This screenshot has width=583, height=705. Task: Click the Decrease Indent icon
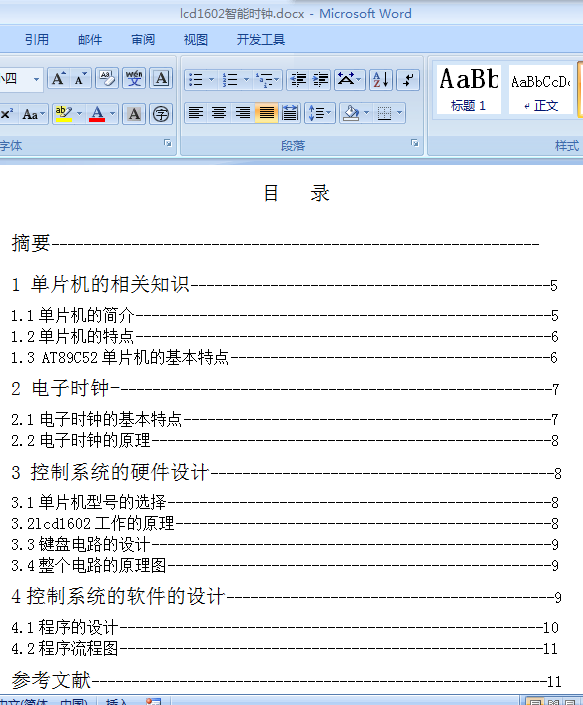point(298,80)
